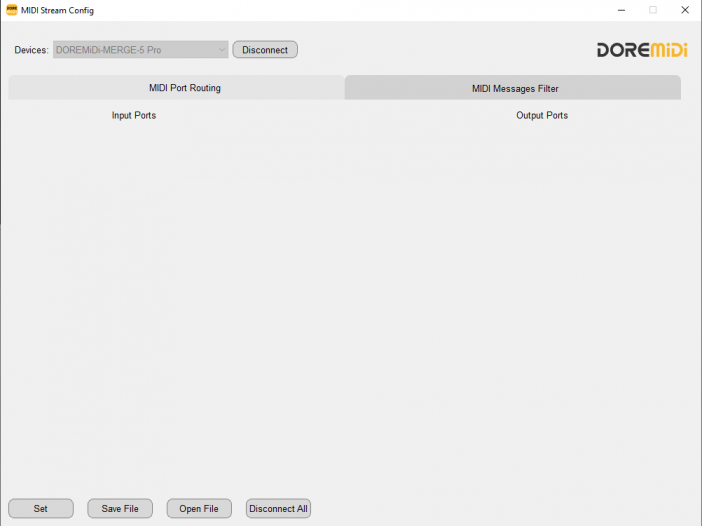
Task: Switch to the MIDI Messages Filter tab
Action: coord(513,88)
